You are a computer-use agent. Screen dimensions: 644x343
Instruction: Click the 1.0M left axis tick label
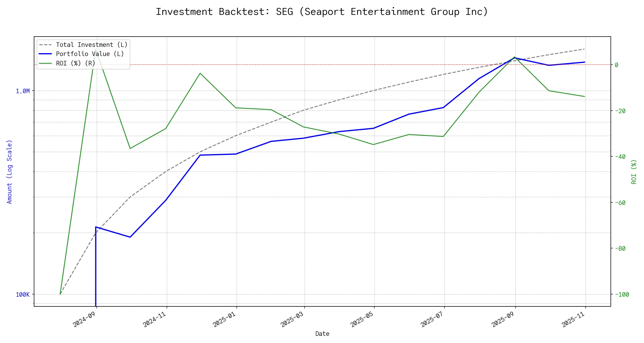[x=23, y=91]
